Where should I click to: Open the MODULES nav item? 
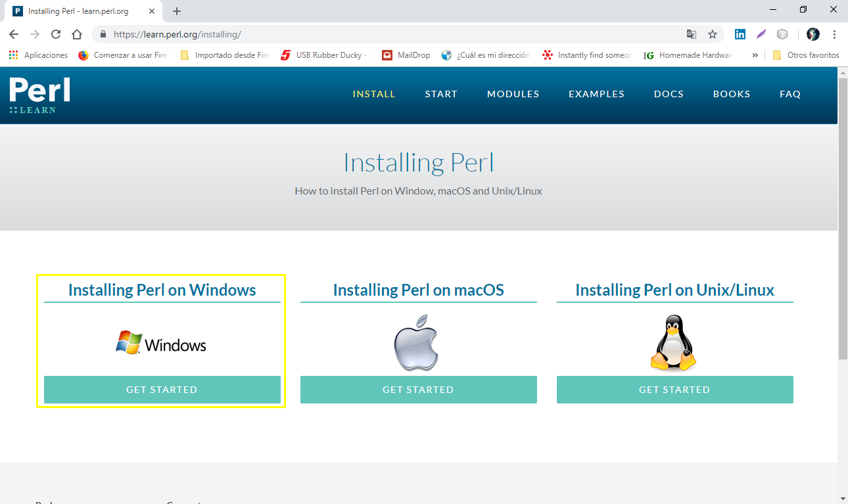pos(513,94)
